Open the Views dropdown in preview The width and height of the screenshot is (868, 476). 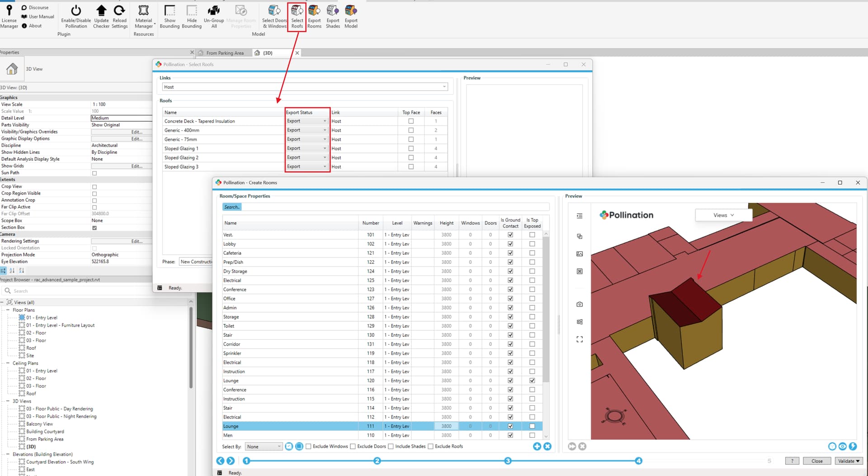coord(723,215)
